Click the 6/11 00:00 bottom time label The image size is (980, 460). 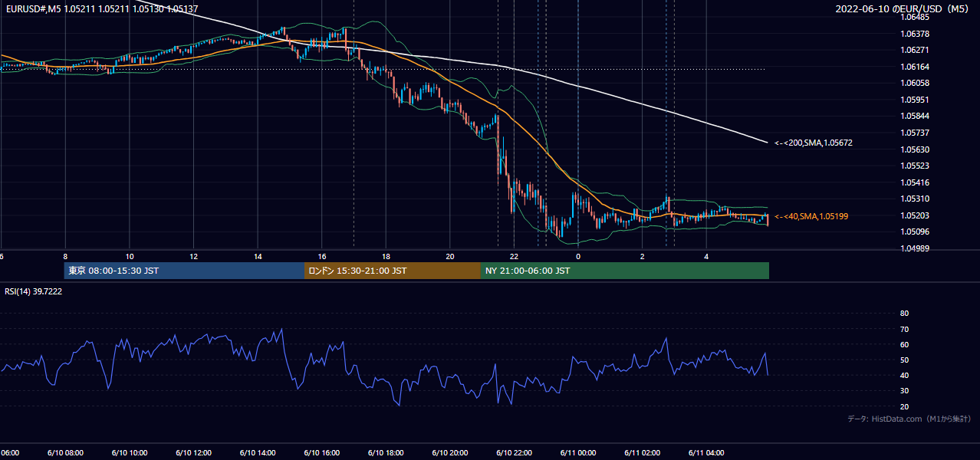[578, 452]
